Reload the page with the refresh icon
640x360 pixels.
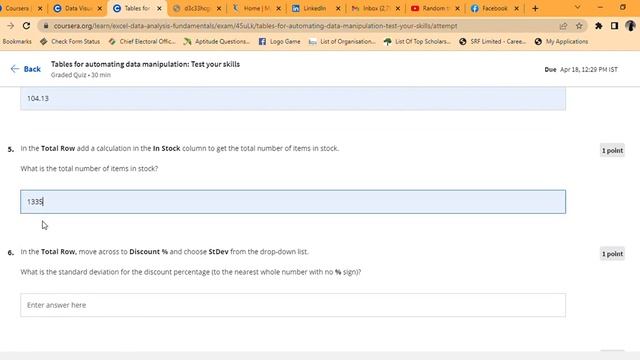[x=27, y=26]
